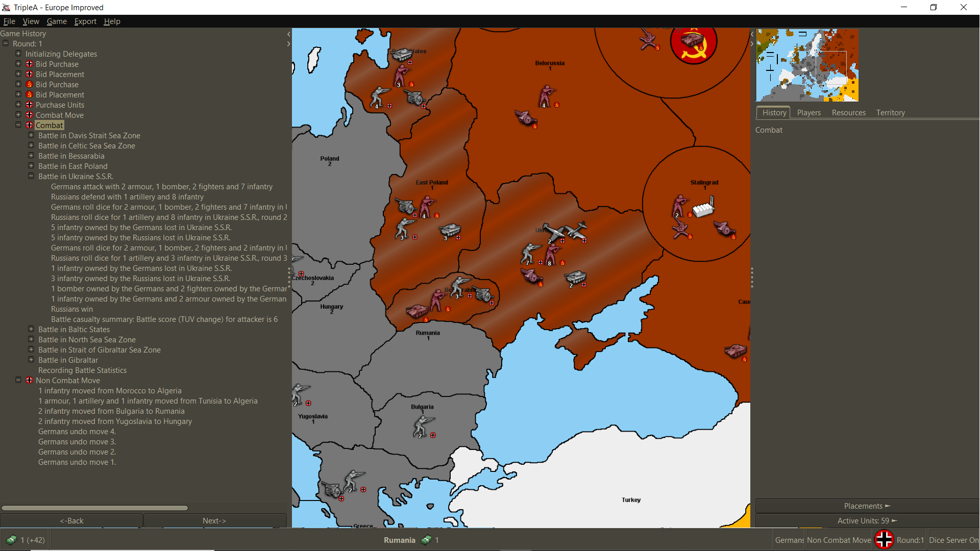980x551 pixels.
Task: Switch to the Territory tab
Action: [x=890, y=113]
